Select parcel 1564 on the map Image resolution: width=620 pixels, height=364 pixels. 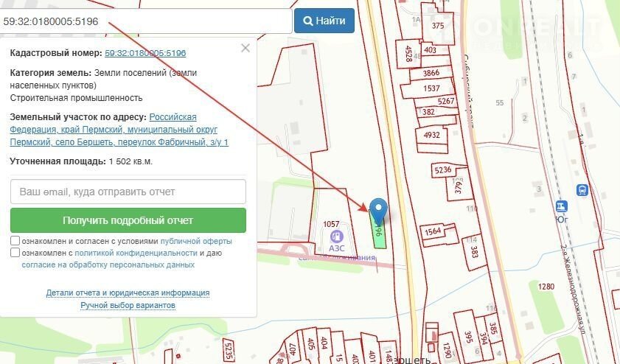pyautogui.click(x=433, y=232)
